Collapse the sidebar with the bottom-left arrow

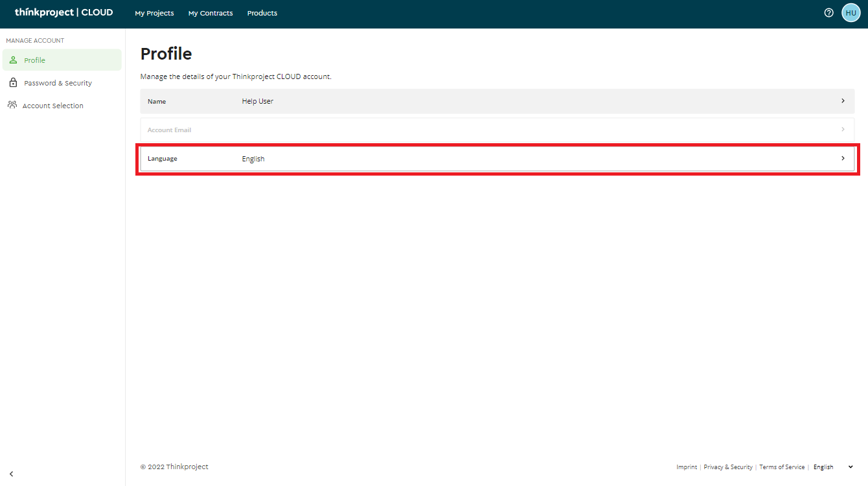coord(11,474)
